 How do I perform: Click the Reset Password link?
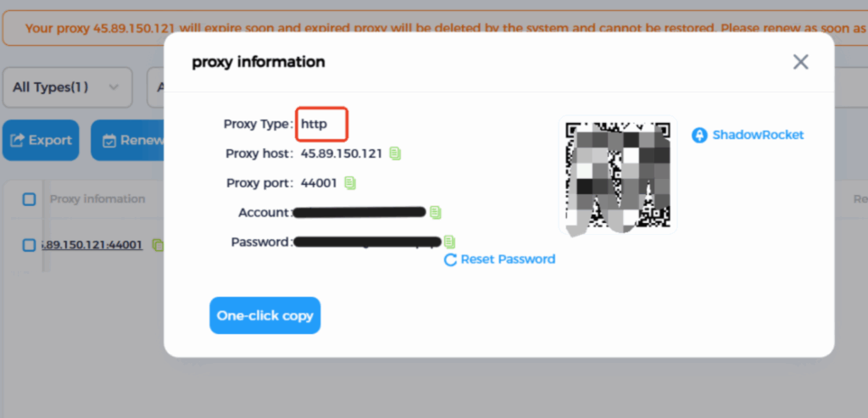tap(508, 259)
